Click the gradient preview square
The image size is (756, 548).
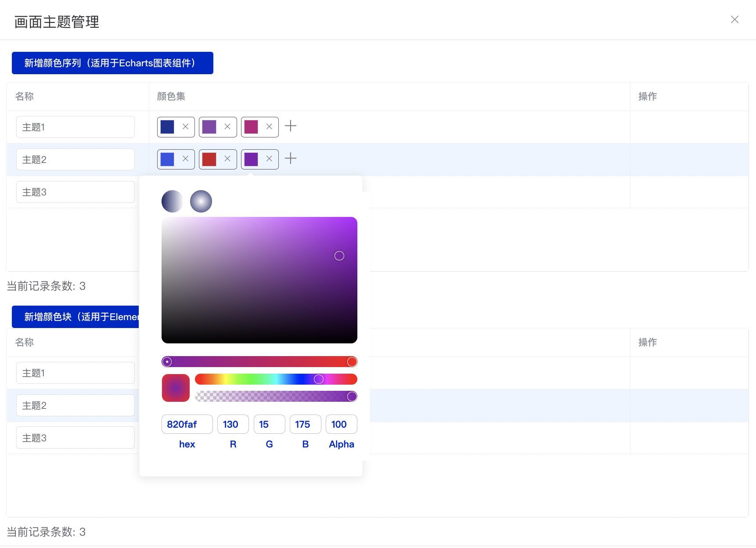tap(176, 388)
